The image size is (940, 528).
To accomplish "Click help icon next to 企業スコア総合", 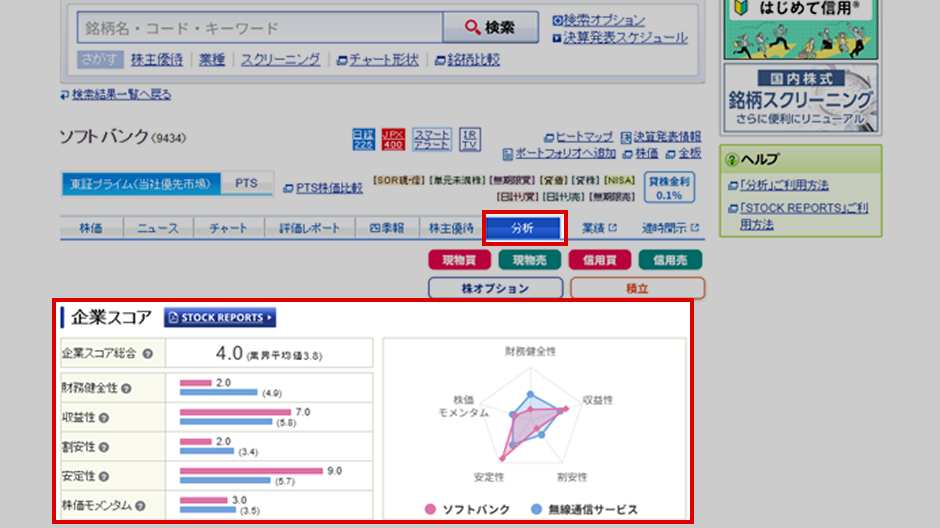I will (x=147, y=353).
